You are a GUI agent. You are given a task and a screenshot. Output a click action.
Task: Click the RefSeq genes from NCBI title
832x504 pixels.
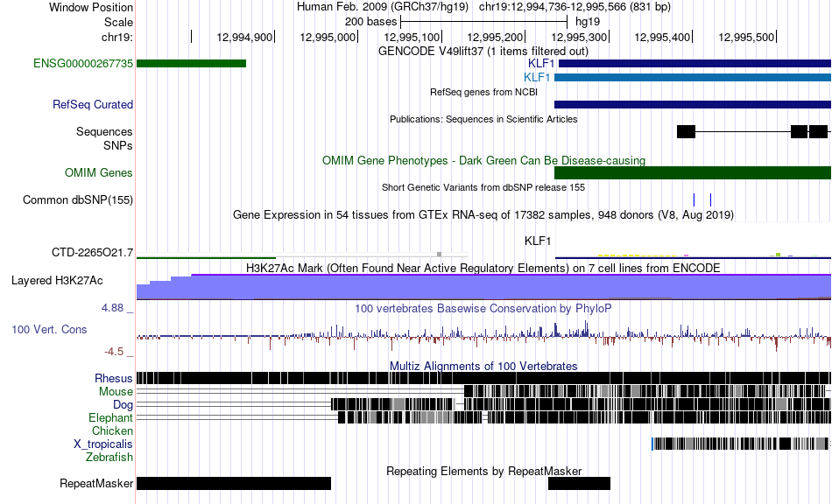(x=483, y=92)
